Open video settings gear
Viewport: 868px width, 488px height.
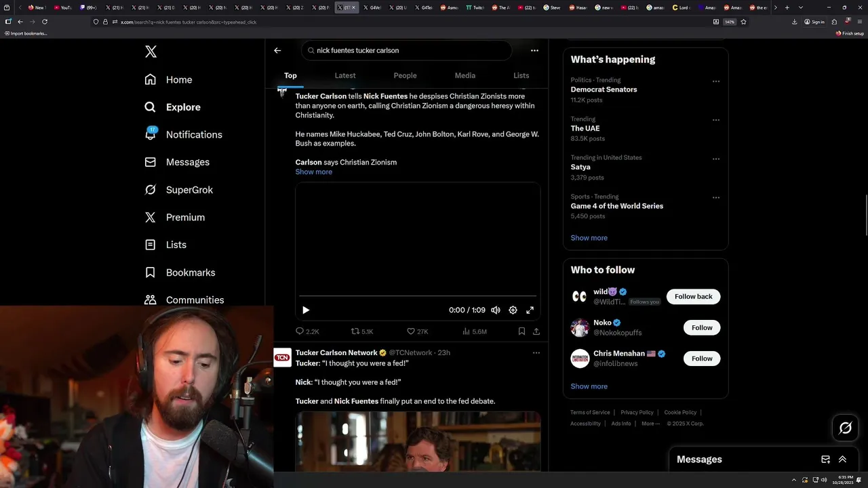point(513,310)
